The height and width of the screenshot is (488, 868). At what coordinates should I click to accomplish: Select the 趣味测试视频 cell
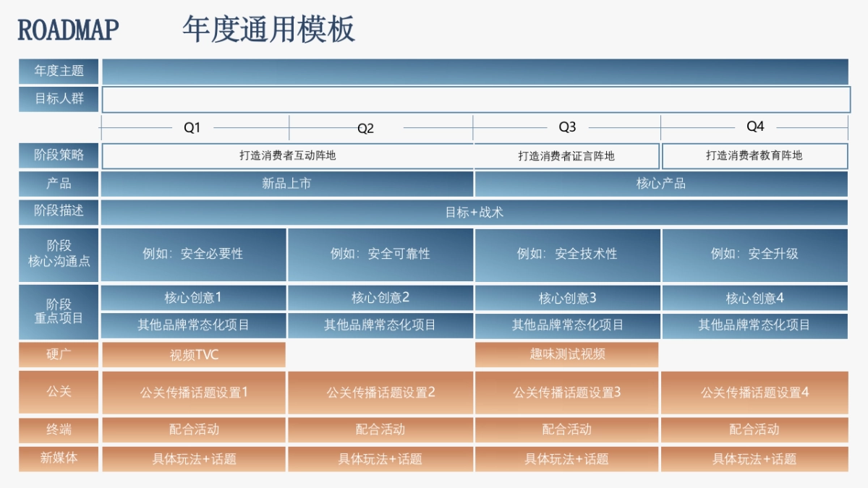(567, 354)
